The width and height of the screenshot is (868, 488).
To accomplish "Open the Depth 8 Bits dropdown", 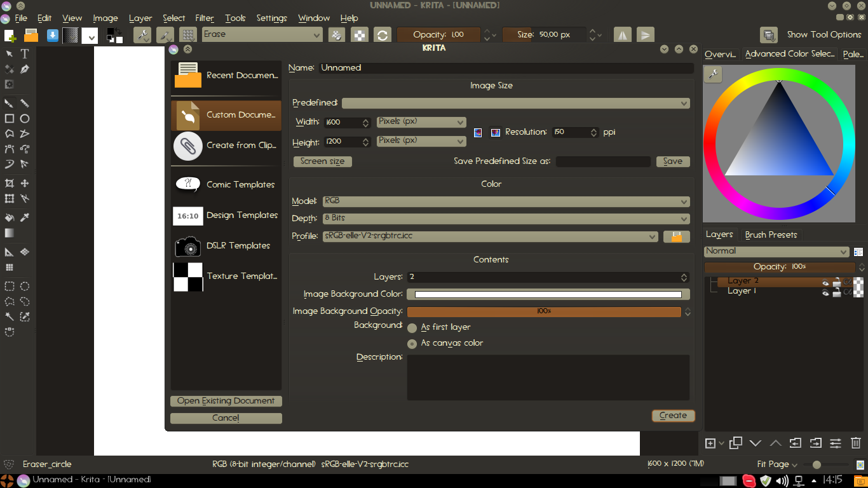I will pos(506,219).
